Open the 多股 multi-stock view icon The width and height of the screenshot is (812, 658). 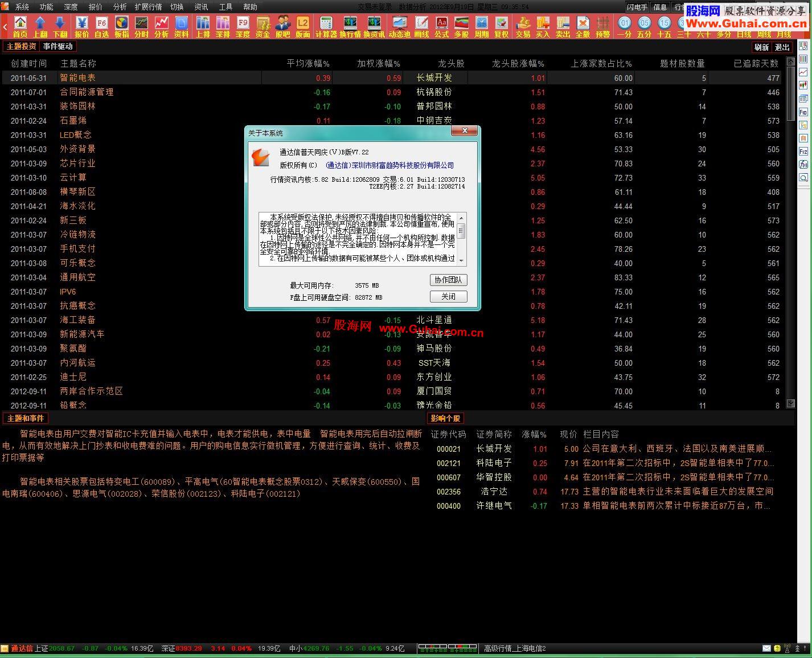point(461,27)
